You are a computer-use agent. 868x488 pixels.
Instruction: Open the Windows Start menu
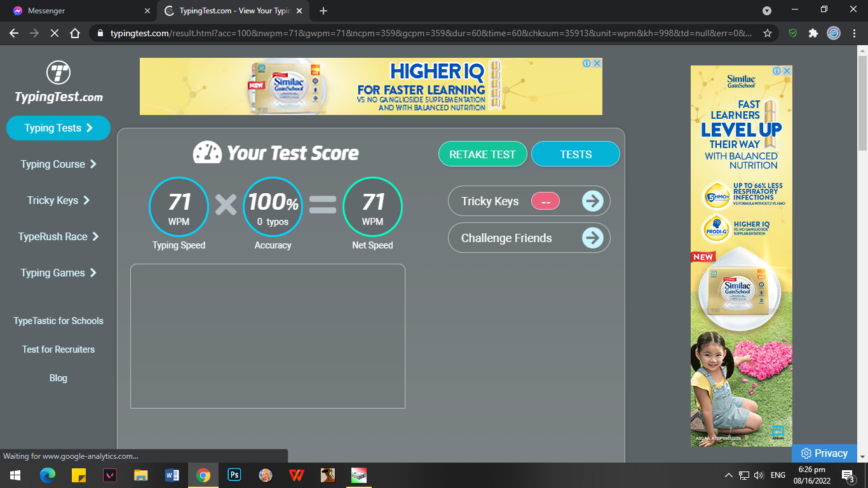(x=15, y=475)
